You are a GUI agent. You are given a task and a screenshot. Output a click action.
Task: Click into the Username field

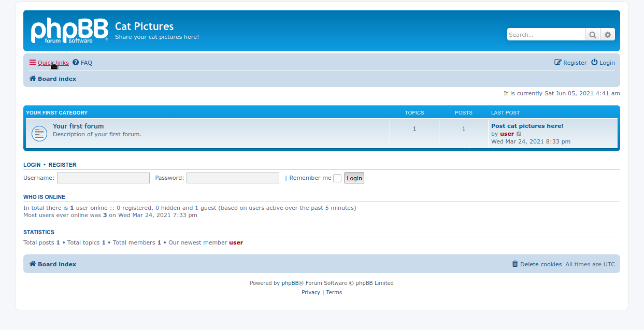[103, 178]
